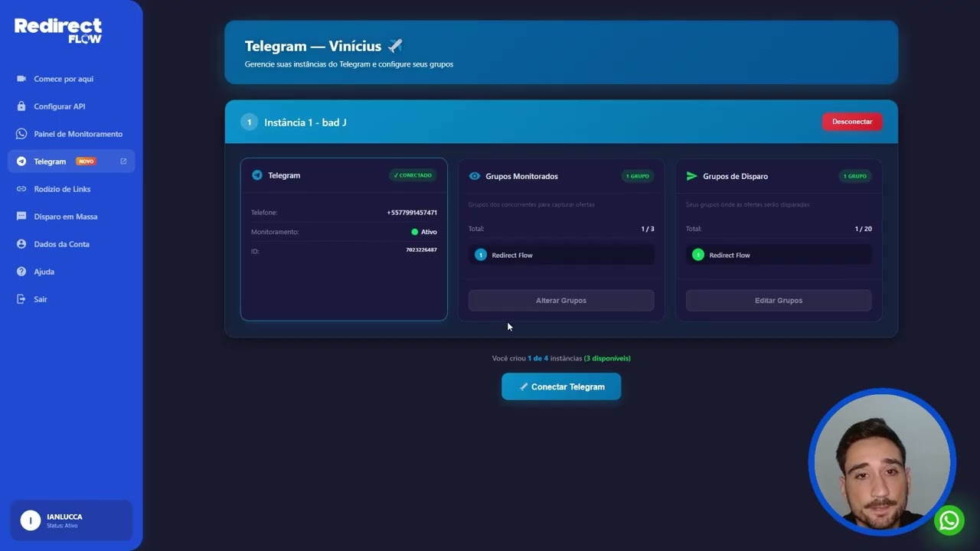
Task: Click the Grupos de Disparo card title
Action: pyautogui.click(x=735, y=176)
